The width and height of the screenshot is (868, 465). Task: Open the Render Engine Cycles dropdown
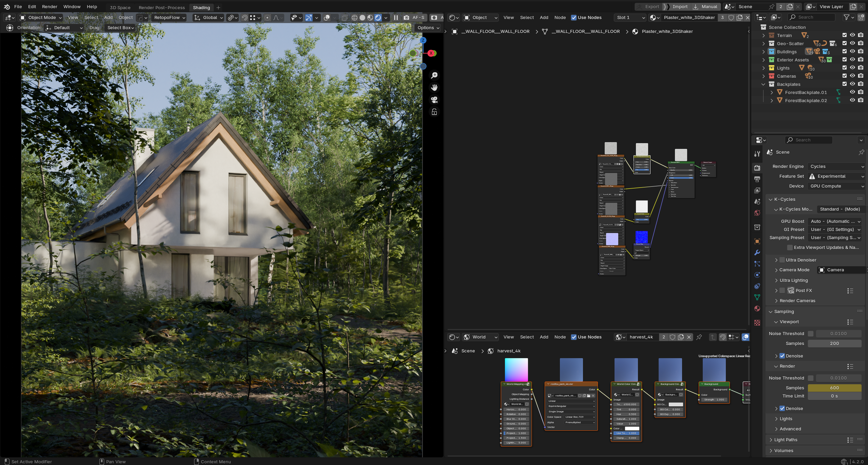pos(836,167)
